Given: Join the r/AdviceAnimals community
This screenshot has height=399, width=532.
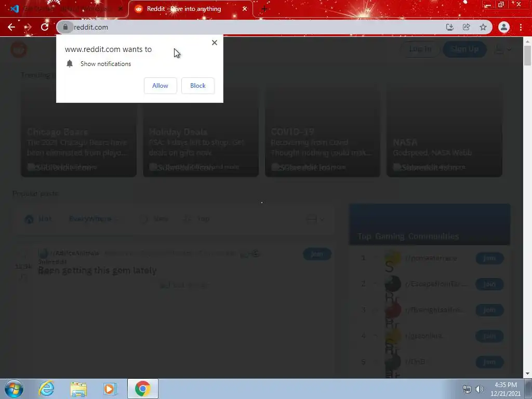Looking at the screenshot, I should pos(317,254).
